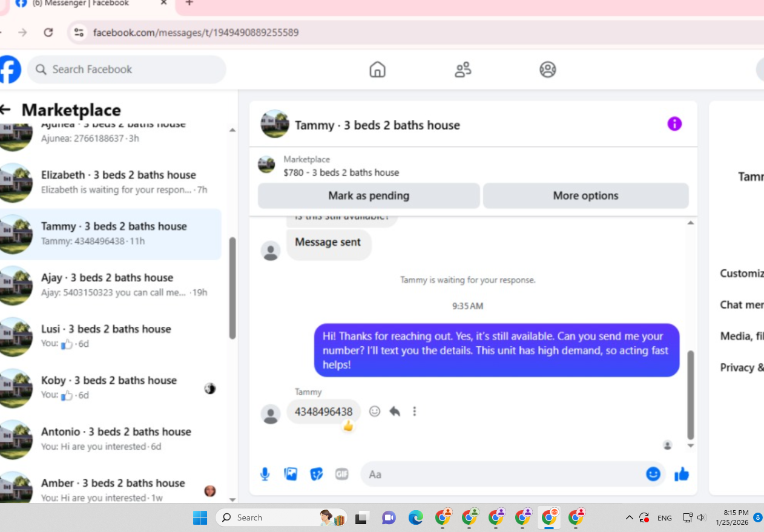Click thumbs-up reaction on 4348496438 message
The height and width of the screenshot is (532, 764).
click(348, 426)
